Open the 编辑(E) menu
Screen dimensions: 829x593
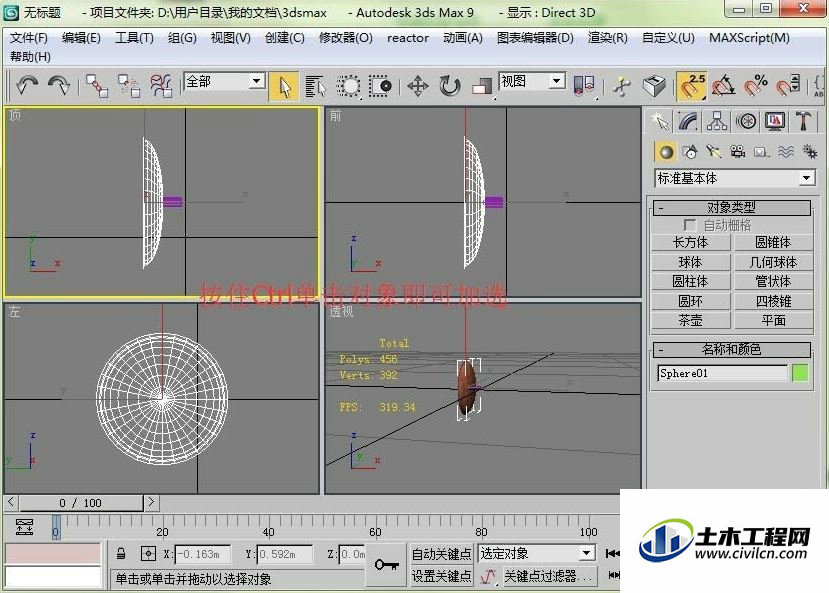pos(81,38)
